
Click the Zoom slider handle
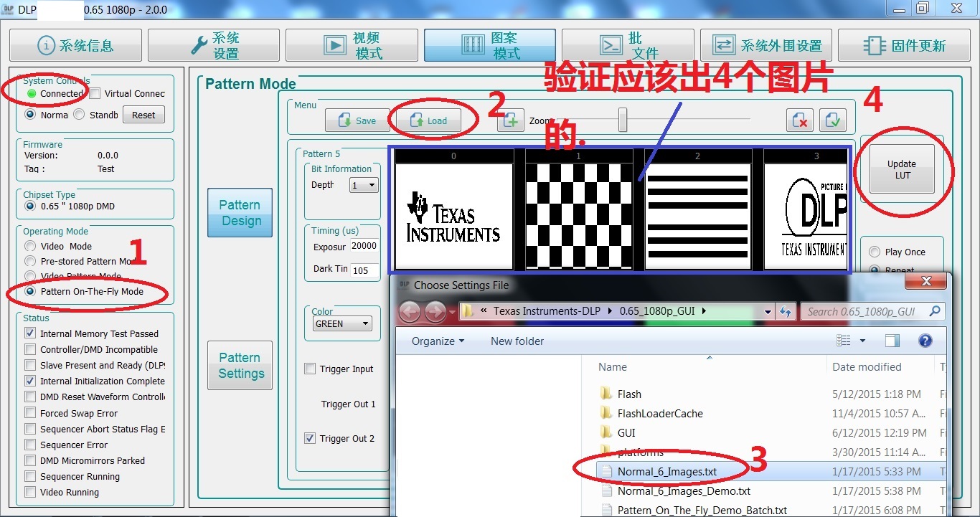pyautogui.click(x=623, y=120)
